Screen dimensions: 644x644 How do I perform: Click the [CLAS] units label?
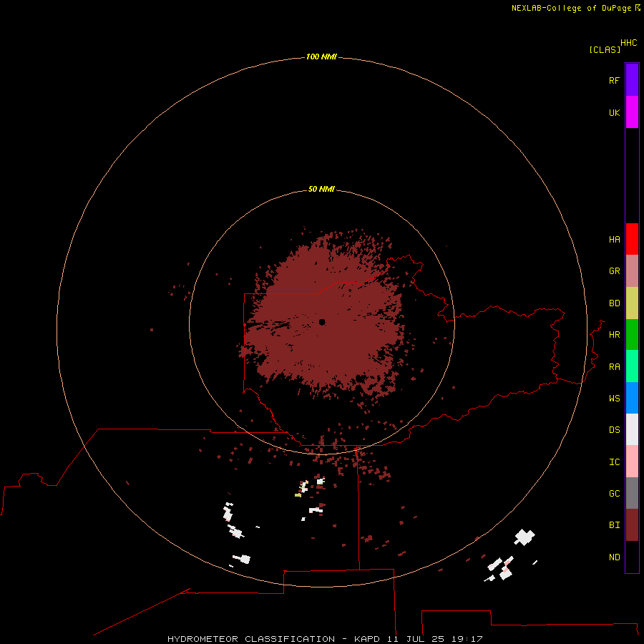[605, 49]
